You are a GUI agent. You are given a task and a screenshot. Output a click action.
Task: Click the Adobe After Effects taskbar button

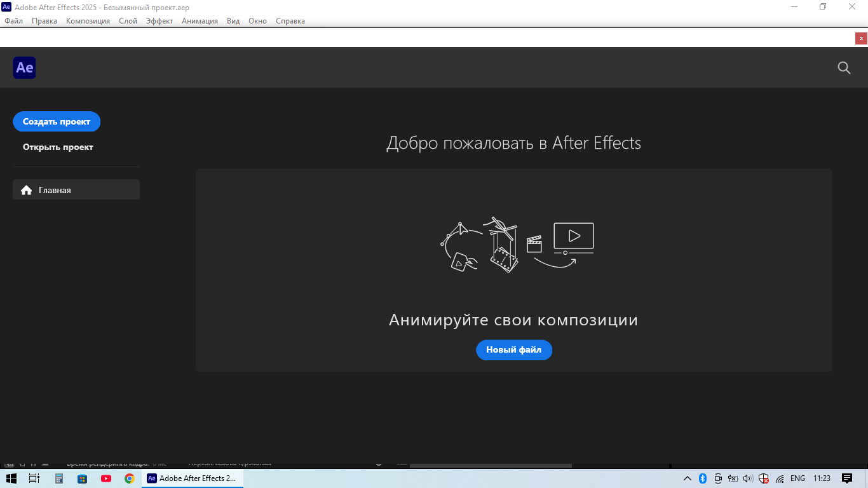(x=193, y=478)
